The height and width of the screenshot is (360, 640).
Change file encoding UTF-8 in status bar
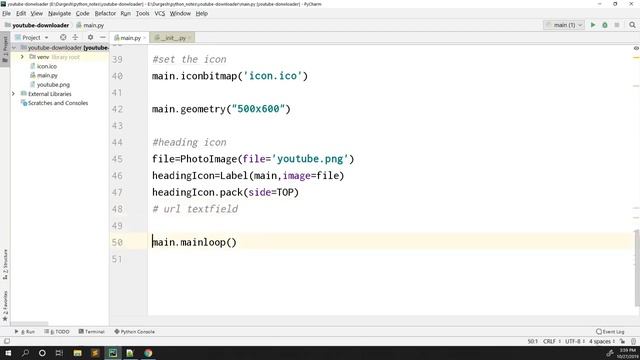click(x=575, y=341)
